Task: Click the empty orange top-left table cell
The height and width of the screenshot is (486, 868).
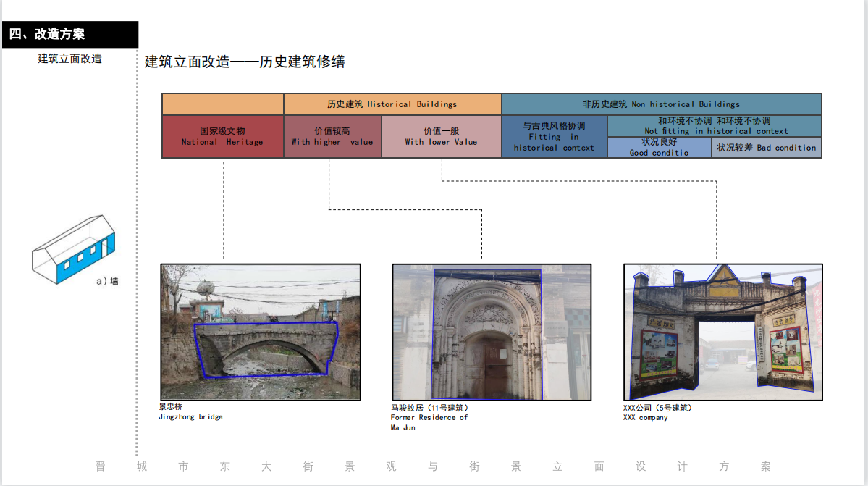Action: pyautogui.click(x=222, y=104)
